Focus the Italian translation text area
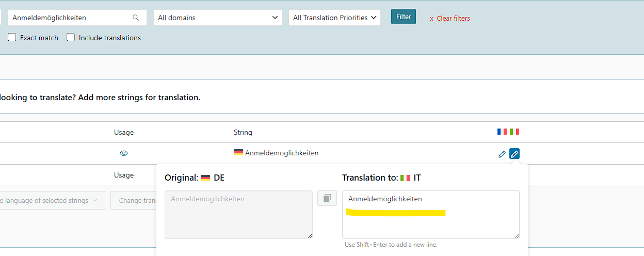This screenshot has height=256, width=644. click(x=431, y=215)
